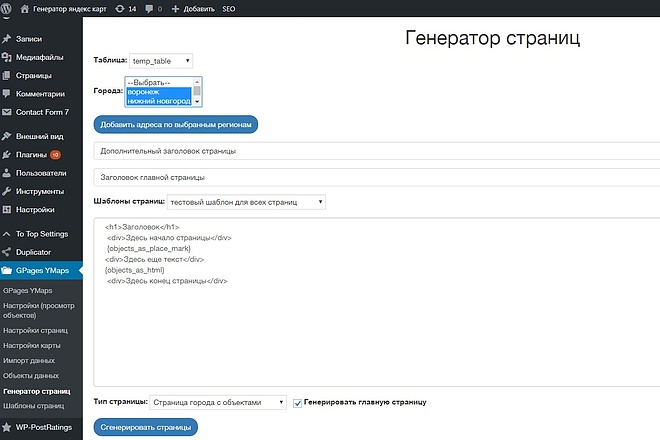Viewport: 660px width, 440px height.
Task: Toggle Генерировать главную страницу checkbox
Action: 297,403
